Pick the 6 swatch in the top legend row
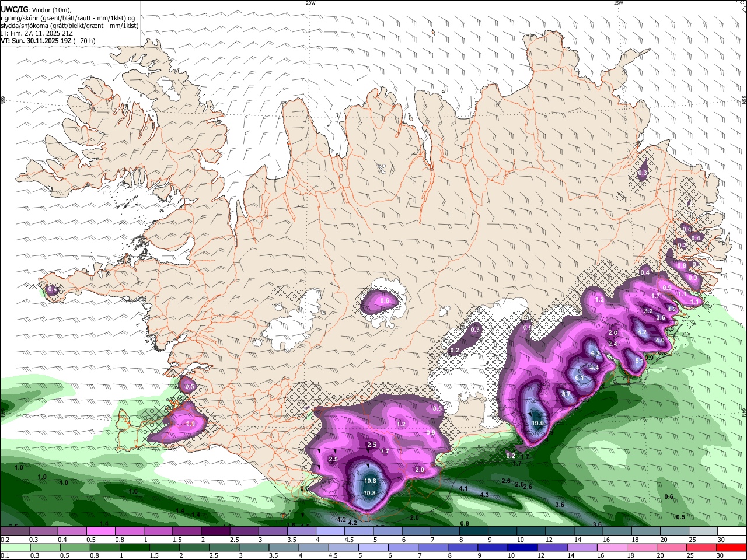 click(x=417, y=531)
